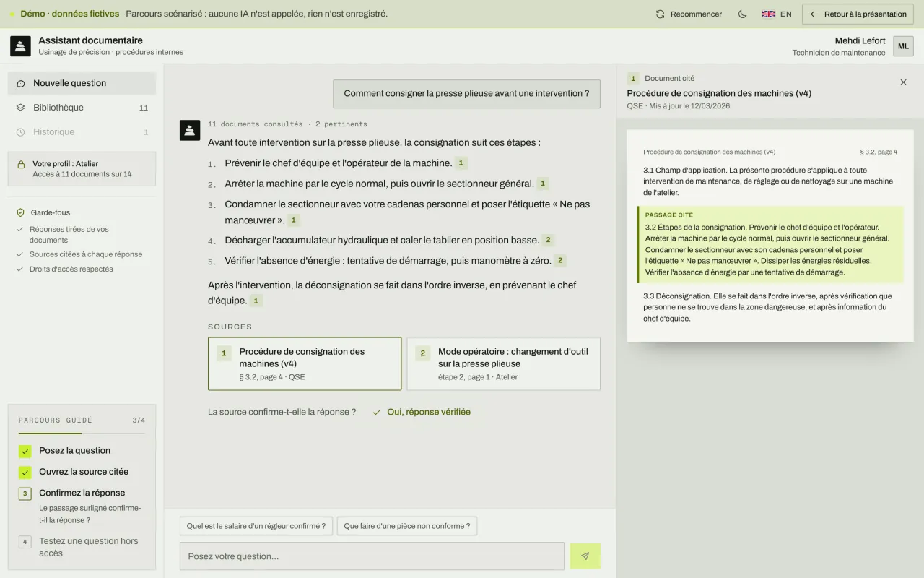Toggle dark mode with the moon icon

(742, 14)
